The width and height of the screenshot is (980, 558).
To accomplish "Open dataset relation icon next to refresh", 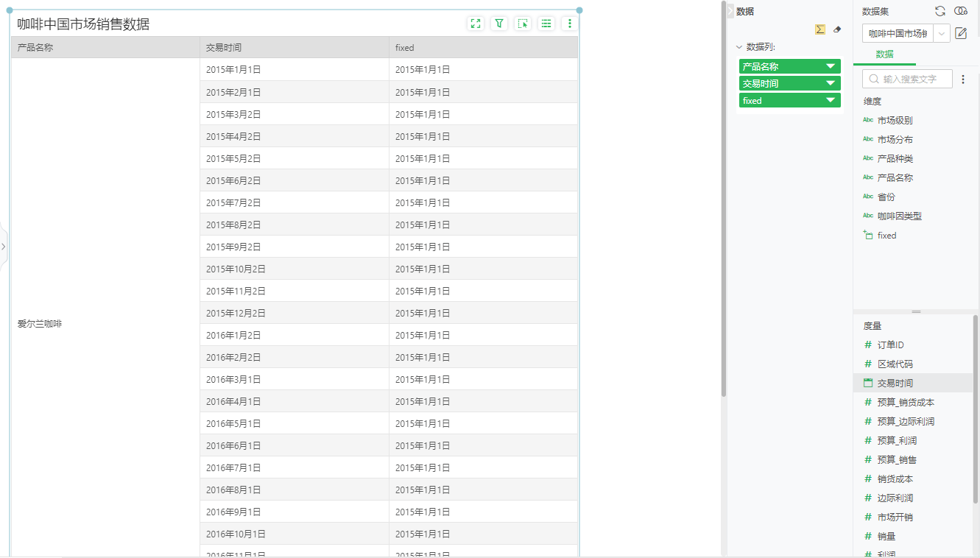I will (961, 10).
